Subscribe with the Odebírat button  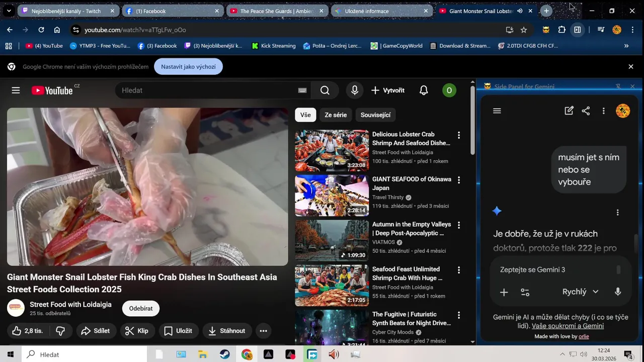[x=141, y=309]
